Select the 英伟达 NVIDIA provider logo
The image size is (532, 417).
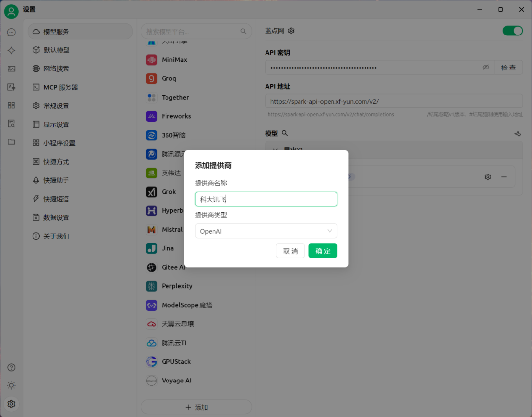(x=152, y=173)
